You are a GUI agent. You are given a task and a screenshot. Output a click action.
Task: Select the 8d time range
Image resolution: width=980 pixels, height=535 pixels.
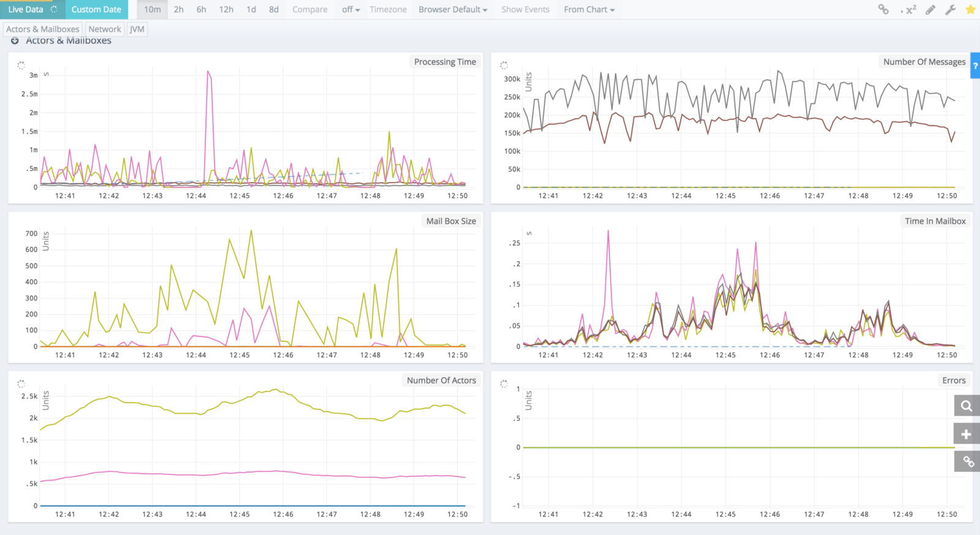click(274, 10)
